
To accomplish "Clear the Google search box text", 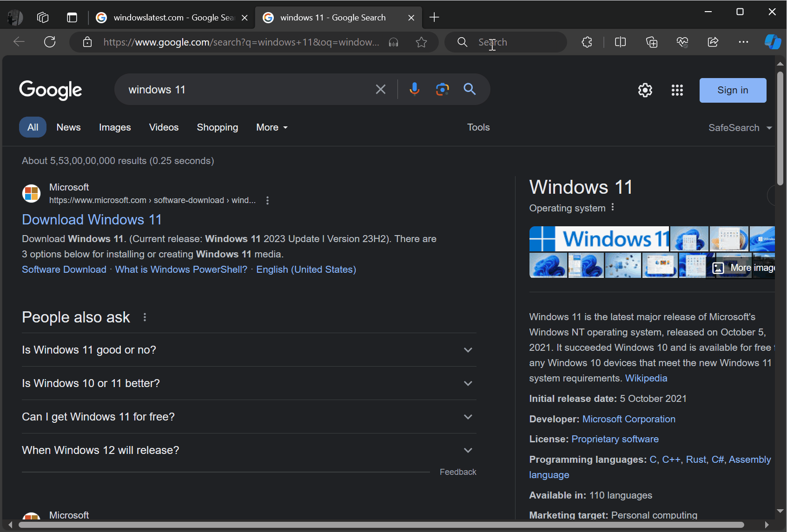I will coord(380,89).
